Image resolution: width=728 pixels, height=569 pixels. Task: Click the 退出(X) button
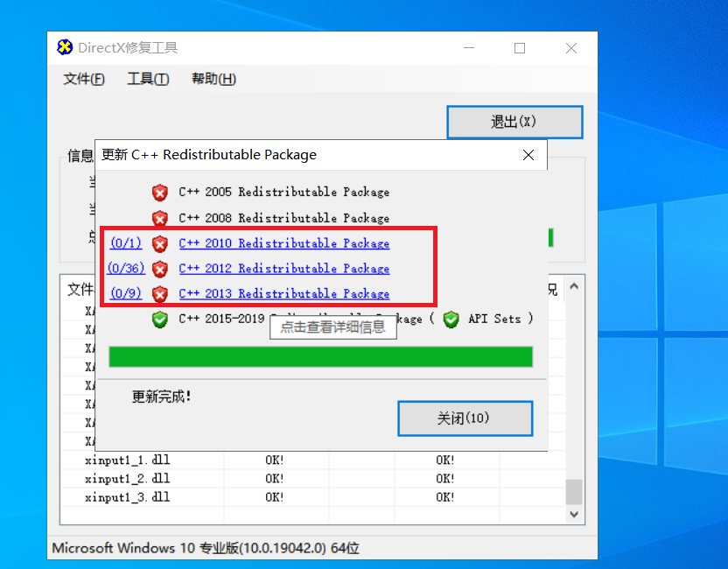514,122
